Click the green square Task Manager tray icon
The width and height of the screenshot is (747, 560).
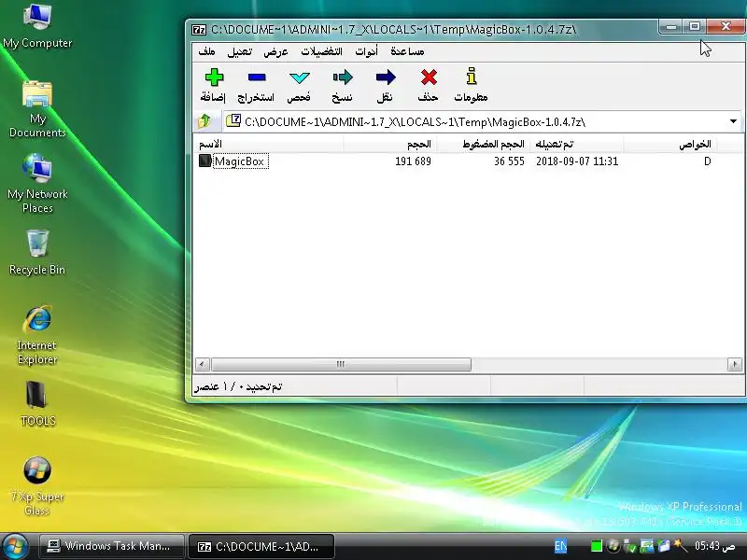[x=597, y=546]
